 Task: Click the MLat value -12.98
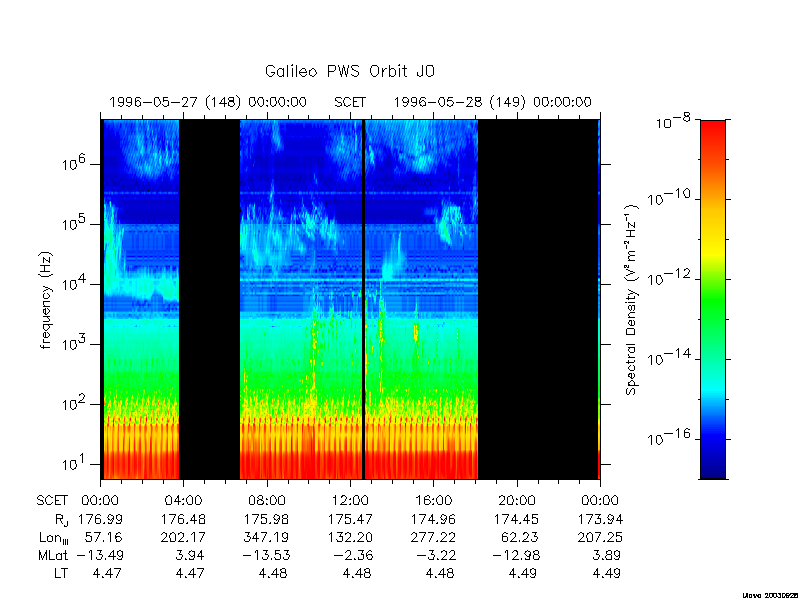516,555
